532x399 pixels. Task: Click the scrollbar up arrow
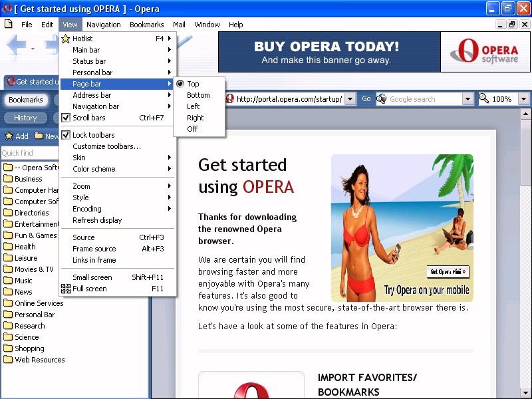pyautogui.click(x=525, y=114)
